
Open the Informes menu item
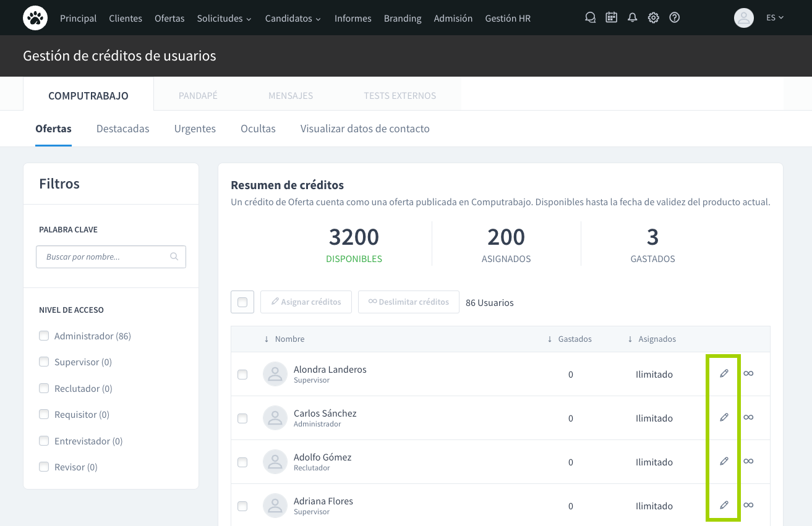pyautogui.click(x=353, y=19)
